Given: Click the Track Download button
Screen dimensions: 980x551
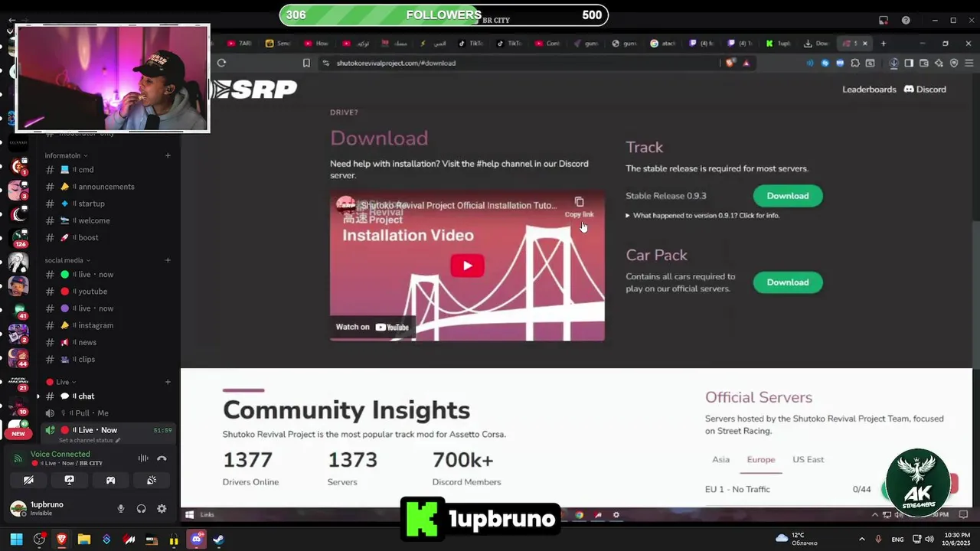Looking at the screenshot, I should [788, 196].
